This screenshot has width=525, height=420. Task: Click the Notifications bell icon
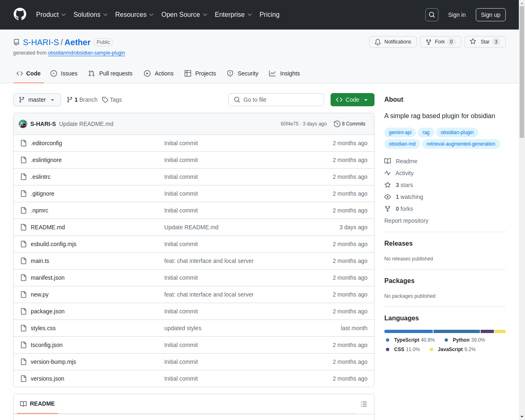click(x=378, y=42)
